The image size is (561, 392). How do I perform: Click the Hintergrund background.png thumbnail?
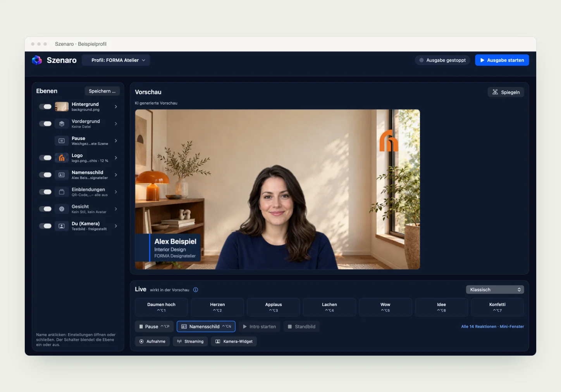(62, 107)
